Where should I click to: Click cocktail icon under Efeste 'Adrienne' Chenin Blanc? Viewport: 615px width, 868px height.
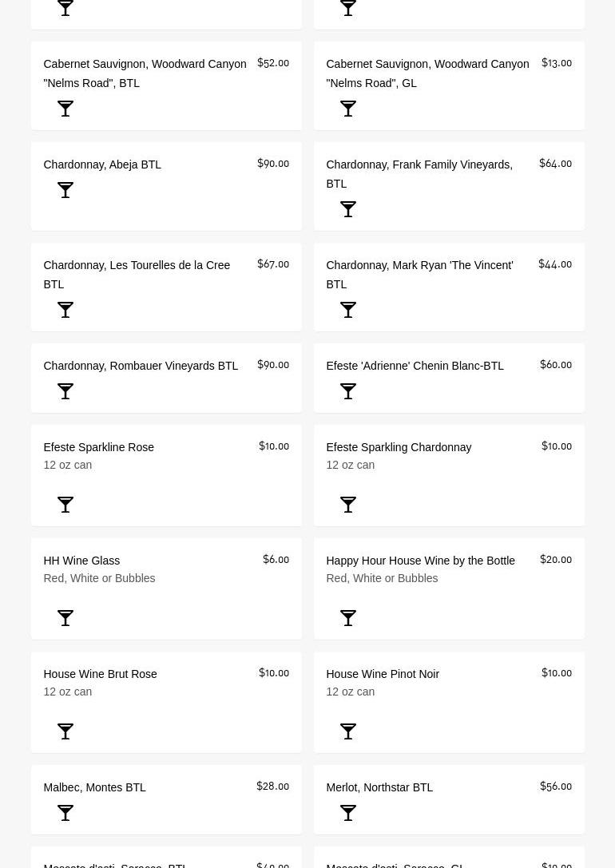tap(348, 391)
